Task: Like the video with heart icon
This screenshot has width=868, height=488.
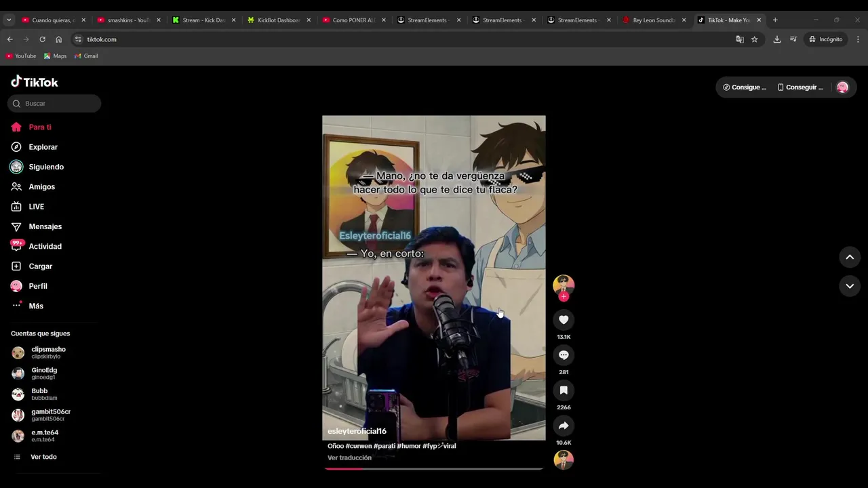Action: coord(564,319)
